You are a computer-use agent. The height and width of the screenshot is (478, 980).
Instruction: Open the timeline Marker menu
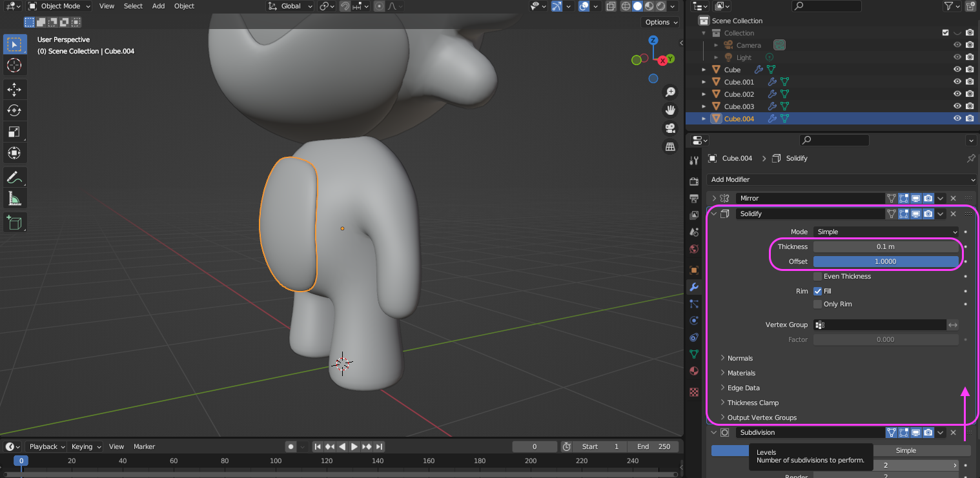click(x=144, y=446)
